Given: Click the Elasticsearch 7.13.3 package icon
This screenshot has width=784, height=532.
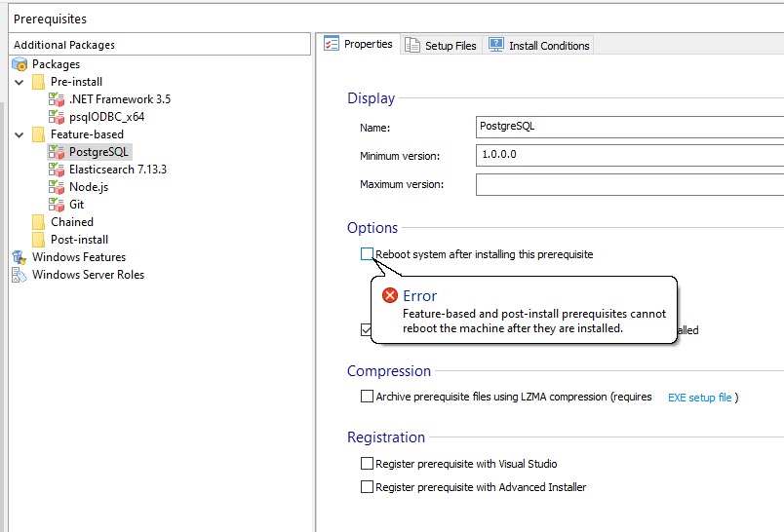Looking at the screenshot, I should coord(57,170).
